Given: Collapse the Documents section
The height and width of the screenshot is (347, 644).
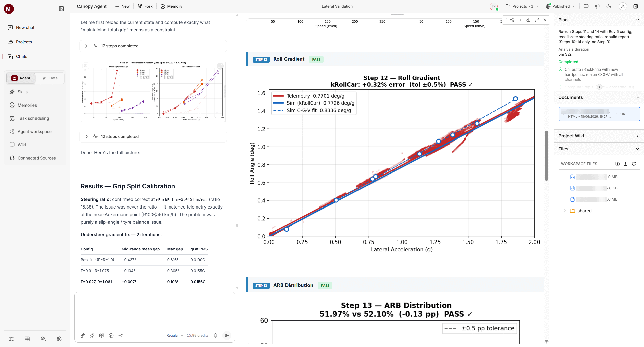Looking at the screenshot, I should pyautogui.click(x=637, y=97).
